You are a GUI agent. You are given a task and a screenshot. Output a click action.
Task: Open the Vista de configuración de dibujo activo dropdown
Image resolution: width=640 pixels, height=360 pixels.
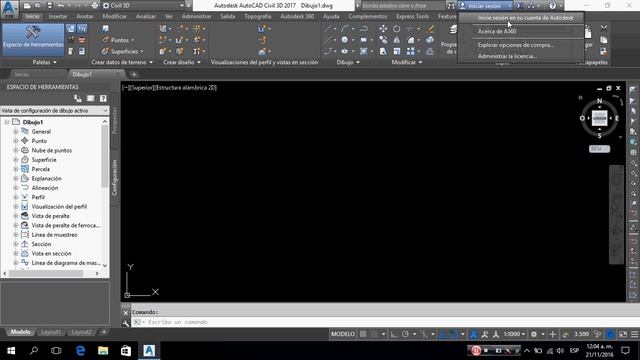coord(54,111)
